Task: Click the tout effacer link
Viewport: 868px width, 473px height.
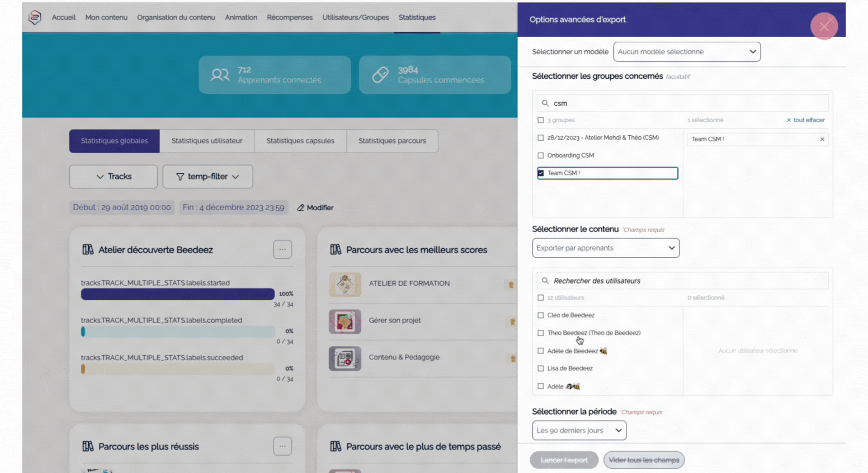Action: click(x=805, y=120)
